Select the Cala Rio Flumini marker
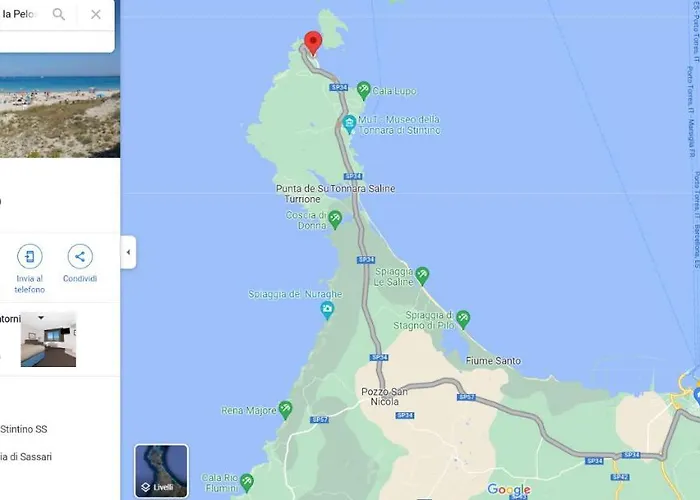This screenshot has width=700, height=500. point(246,483)
